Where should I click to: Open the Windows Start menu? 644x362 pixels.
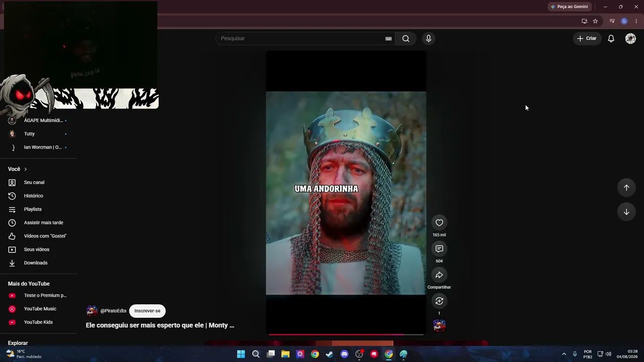[x=241, y=354]
